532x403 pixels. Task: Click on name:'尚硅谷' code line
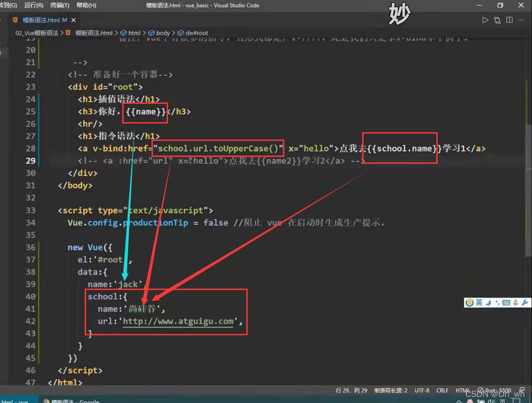[131, 309]
